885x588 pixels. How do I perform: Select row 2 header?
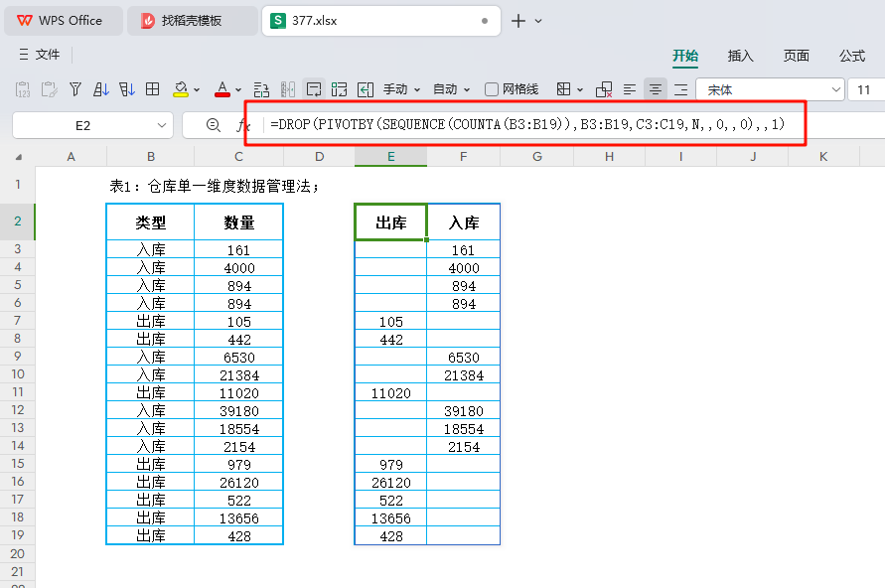(x=18, y=221)
